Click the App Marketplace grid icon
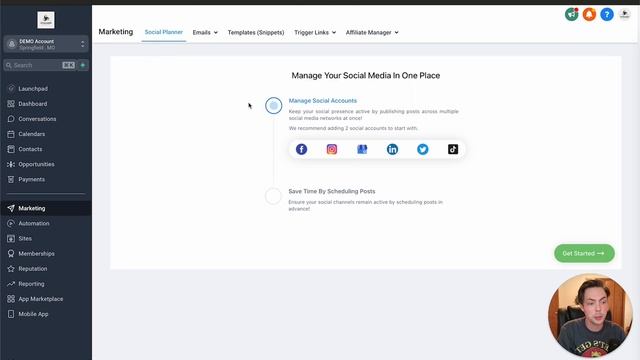This screenshot has width=640, height=360. (11, 299)
